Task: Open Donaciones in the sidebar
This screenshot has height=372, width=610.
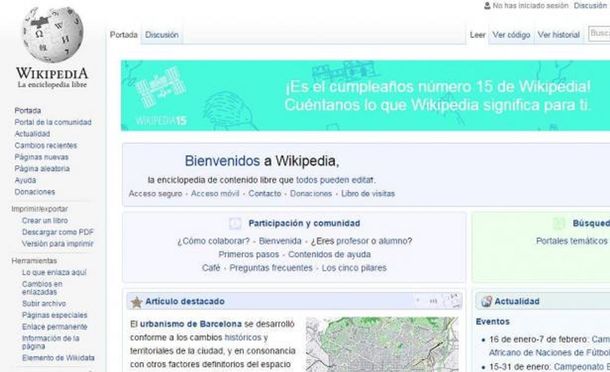Action: (35, 192)
